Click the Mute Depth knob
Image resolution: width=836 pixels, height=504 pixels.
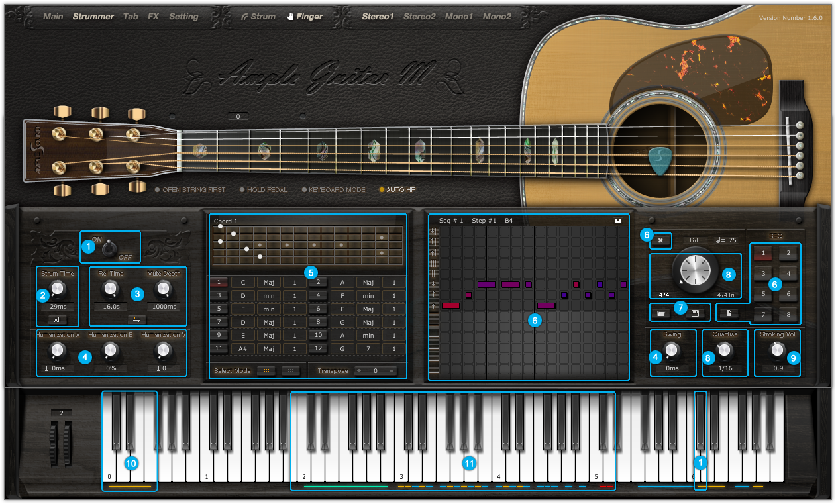(163, 288)
